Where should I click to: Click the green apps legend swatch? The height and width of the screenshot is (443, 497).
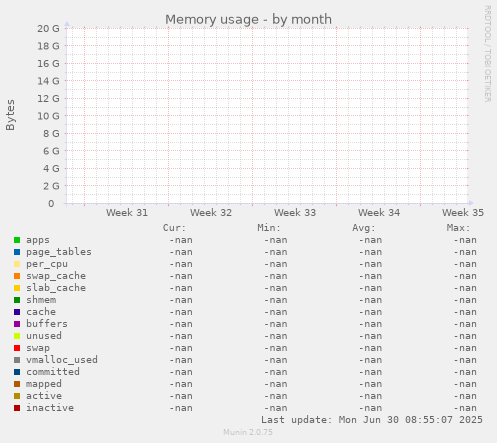[17, 240]
